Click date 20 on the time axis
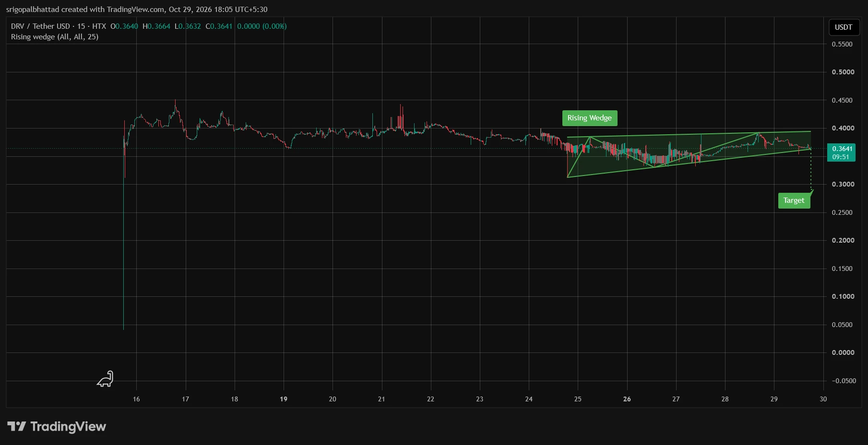The width and height of the screenshot is (868, 445). click(x=333, y=399)
